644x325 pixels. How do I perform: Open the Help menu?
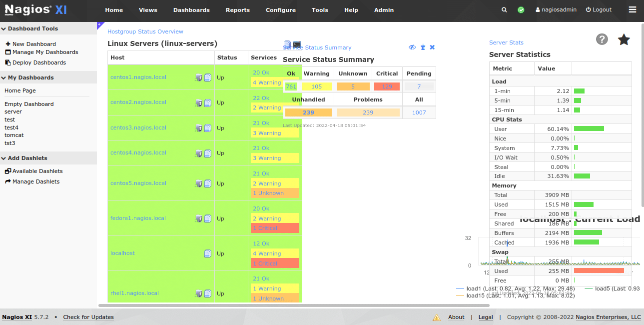pyautogui.click(x=351, y=10)
